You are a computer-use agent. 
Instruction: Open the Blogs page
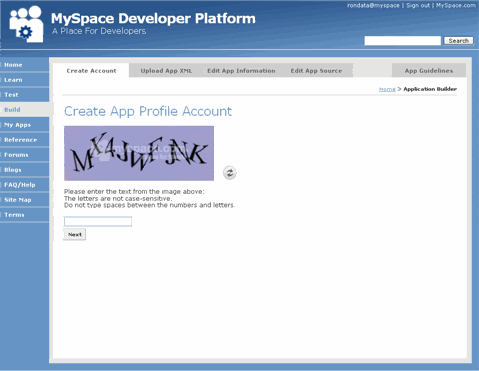pos(24,170)
